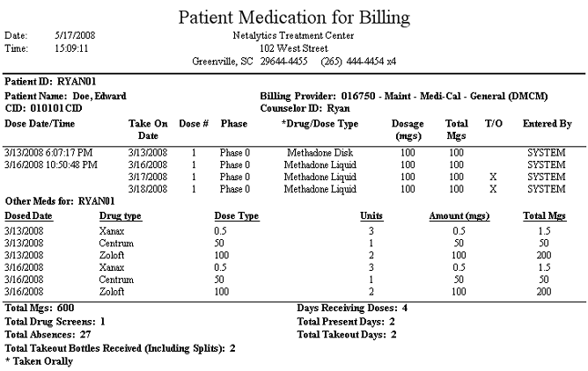
Task: Click the Total Mgs underlined header
Action: click(545, 216)
